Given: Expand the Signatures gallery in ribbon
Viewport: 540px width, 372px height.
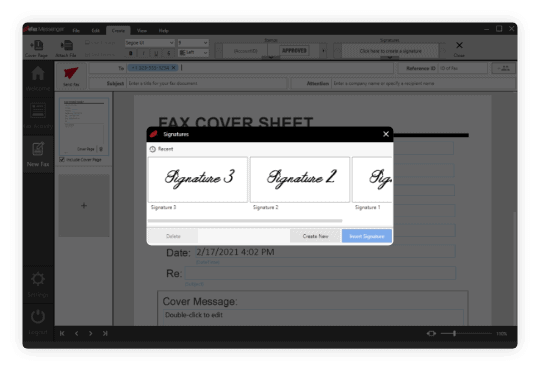Looking at the screenshot, I should (390, 58).
